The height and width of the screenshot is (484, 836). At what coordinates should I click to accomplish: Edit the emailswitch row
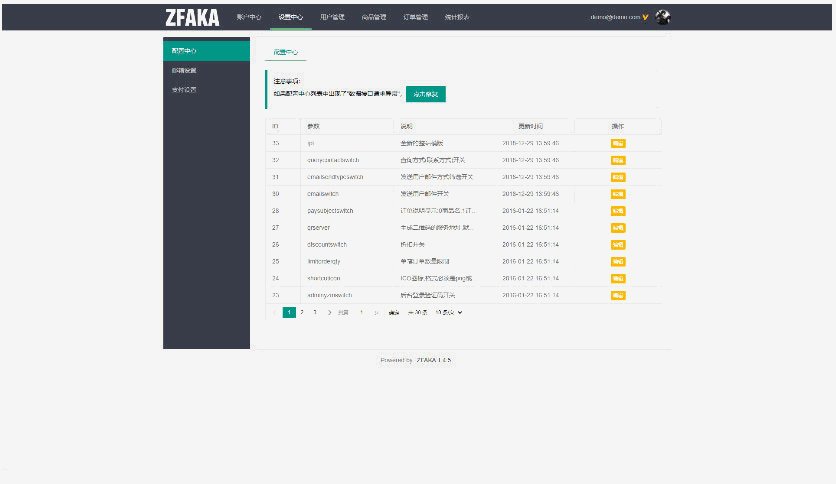point(618,194)
